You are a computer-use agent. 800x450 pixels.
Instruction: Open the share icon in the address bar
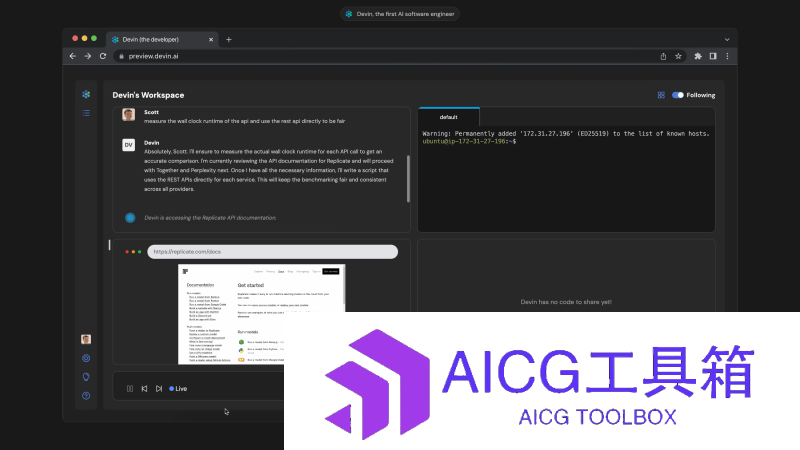tap(663, 56)
